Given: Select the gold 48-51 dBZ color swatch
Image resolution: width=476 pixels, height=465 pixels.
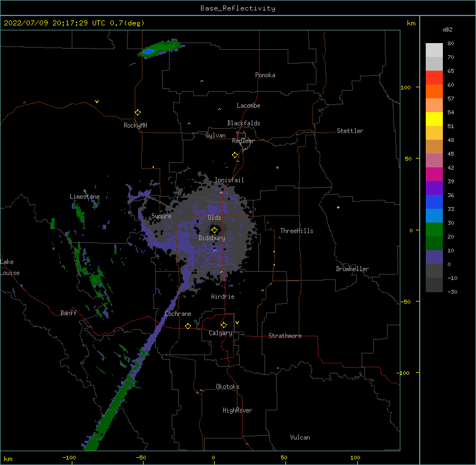Looking at the screenshot, I should (x=434, y=133).
